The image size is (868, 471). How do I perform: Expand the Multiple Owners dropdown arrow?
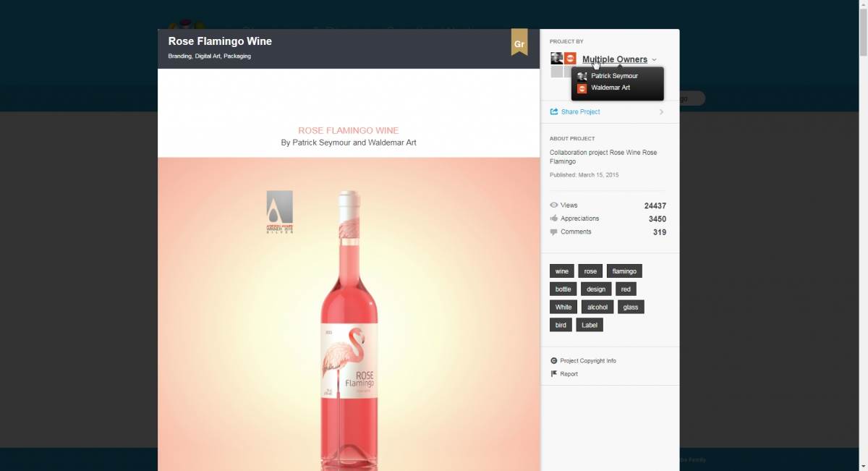[x=654, y=60]
